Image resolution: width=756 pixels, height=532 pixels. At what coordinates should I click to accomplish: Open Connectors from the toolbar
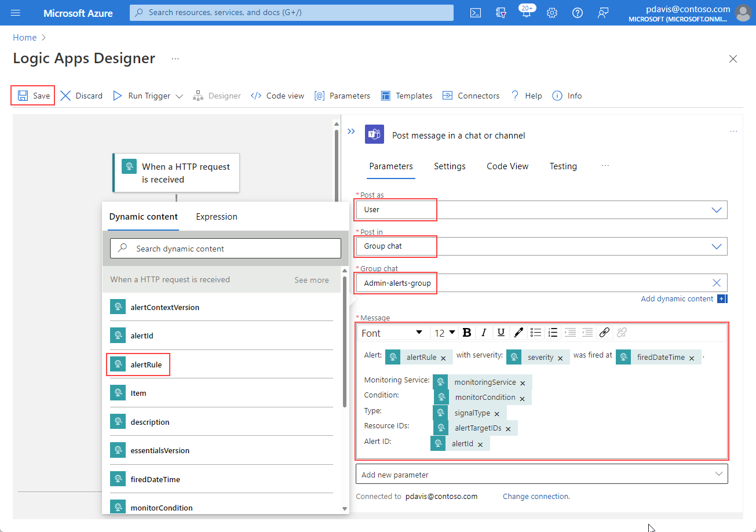tap(471, 96)
